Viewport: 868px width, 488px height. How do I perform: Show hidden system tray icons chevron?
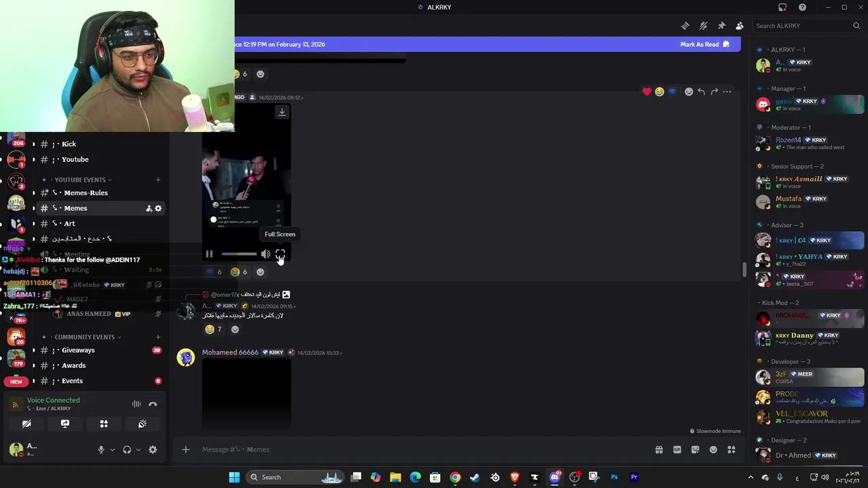[x=751, y=477]
